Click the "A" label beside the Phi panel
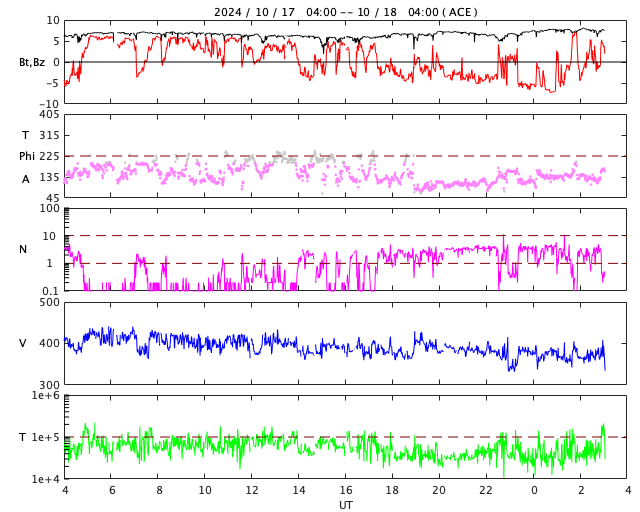Image resolution: width=640 pixels, height=512 pixels. click(x=26, y=179)
